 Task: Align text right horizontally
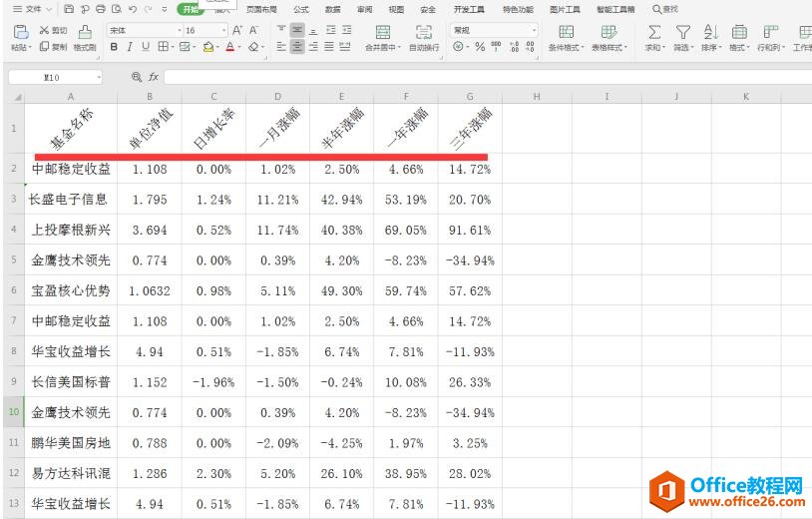tap(313, 47)
